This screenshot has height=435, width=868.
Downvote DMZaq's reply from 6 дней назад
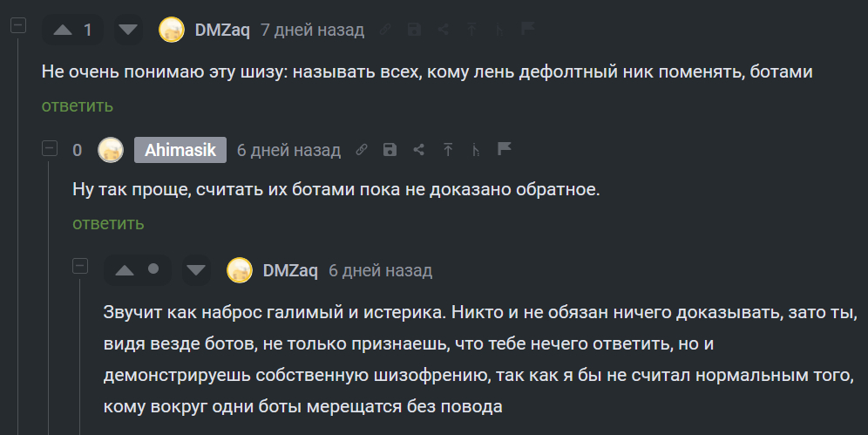pos(196,270)
